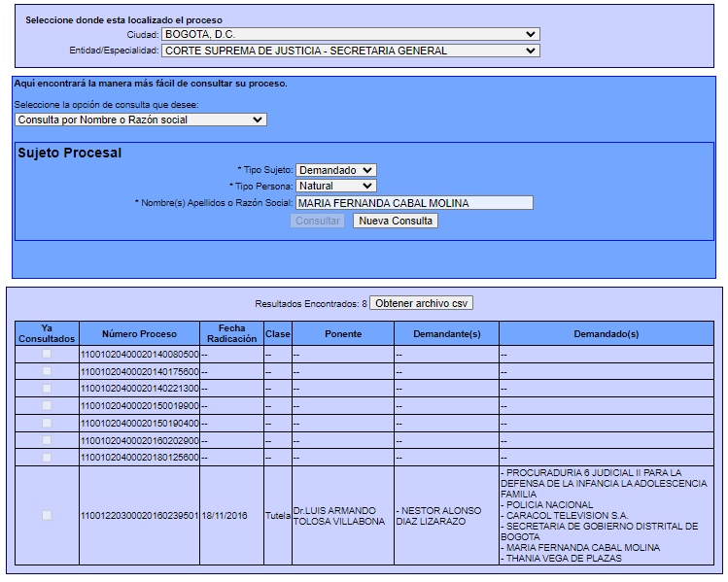Click process number 11001020400020140221300
This screenshot has height=582, width=728.
click(140, 389)
